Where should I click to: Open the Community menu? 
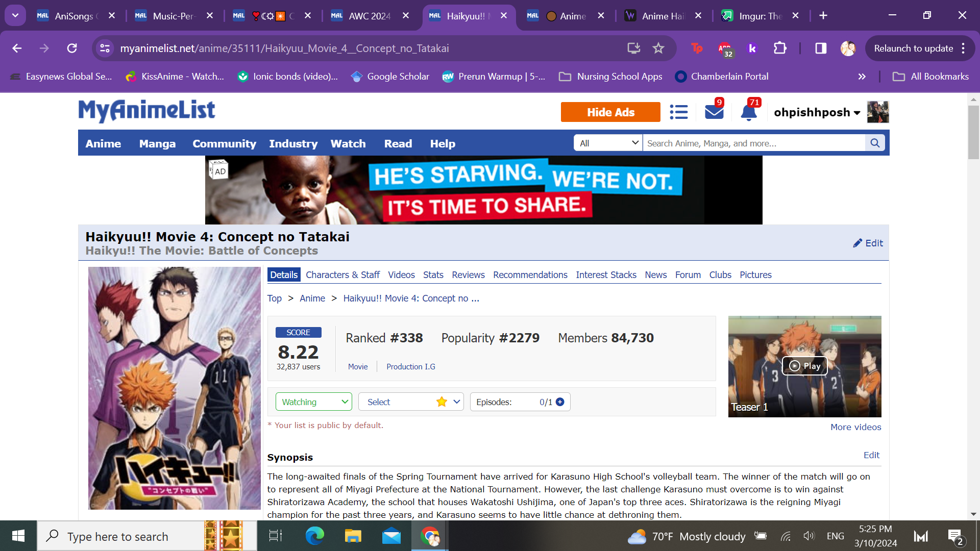224,144
